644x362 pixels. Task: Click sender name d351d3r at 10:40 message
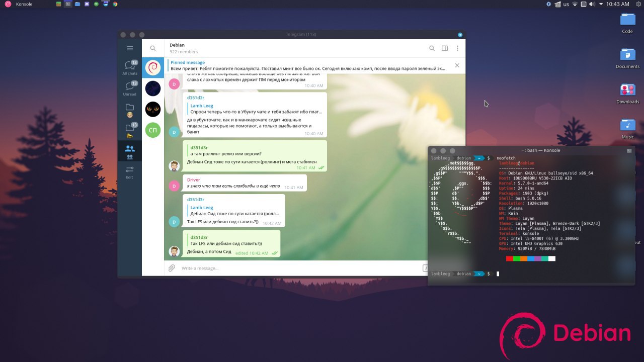(x=196, y=98)
